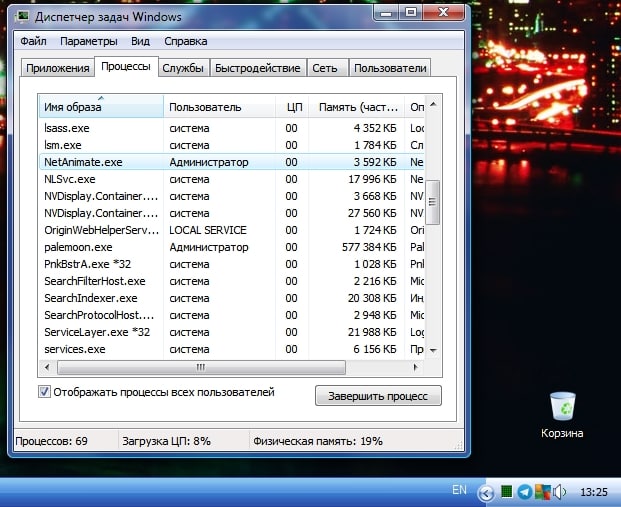This screenshot has width=621, height=507.
Task: Select the OriginWebHelperServ… process
Action: pos(232,230)
